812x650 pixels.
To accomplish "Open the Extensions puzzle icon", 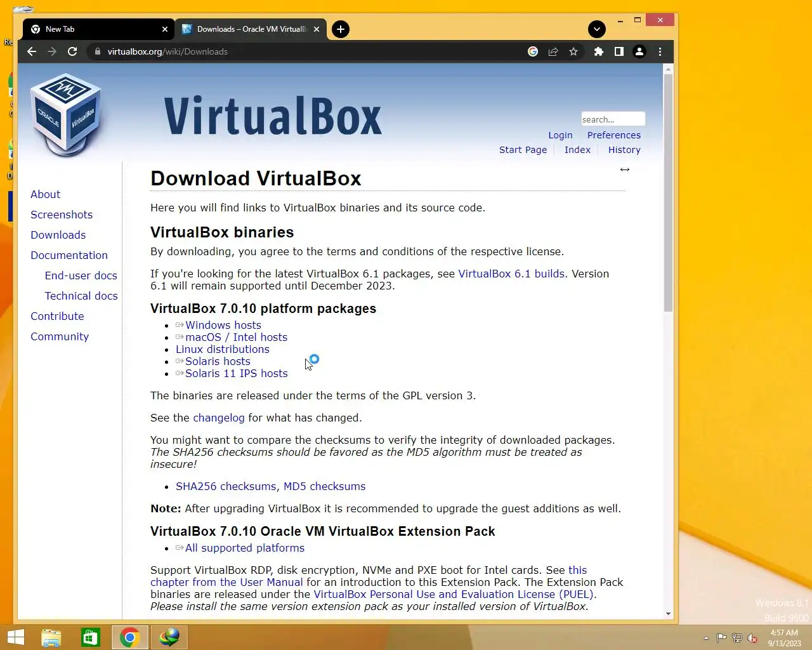I will [x=598, y=51].
